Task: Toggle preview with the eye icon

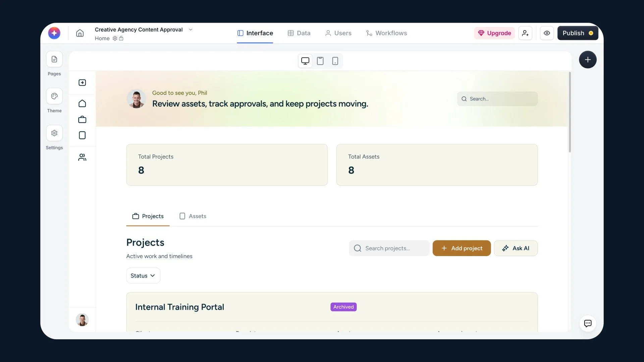Action: click(x=547, y=33)
